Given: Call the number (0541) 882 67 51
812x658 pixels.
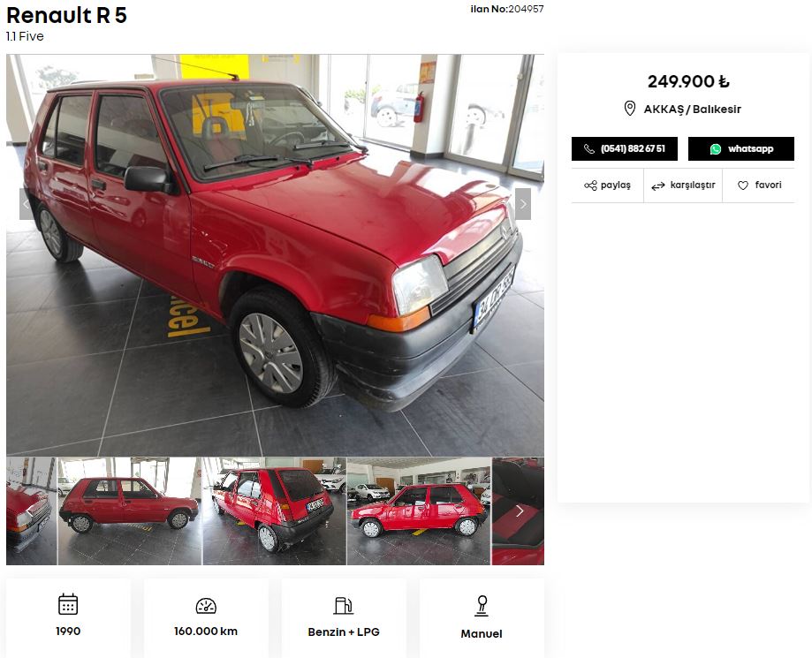Looking at the screenshot, I should [625, 149].
